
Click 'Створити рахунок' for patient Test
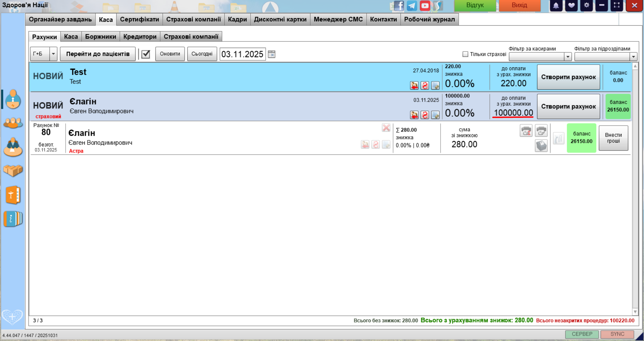click(x=568, y=77)
